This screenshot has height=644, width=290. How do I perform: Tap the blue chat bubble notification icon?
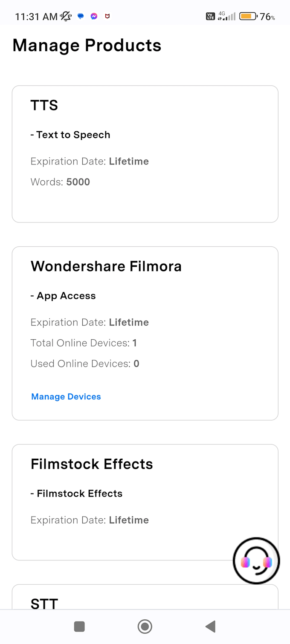[x=81, y=17]
